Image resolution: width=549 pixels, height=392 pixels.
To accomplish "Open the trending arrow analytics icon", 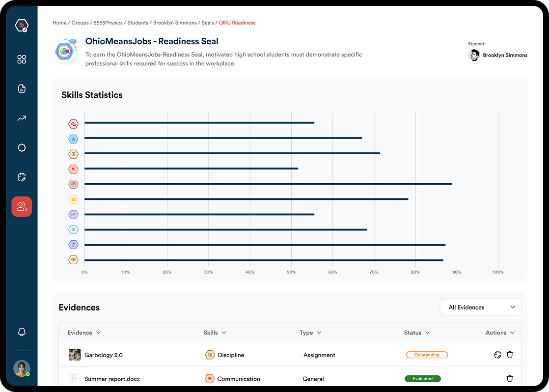I will click(22, 118).
